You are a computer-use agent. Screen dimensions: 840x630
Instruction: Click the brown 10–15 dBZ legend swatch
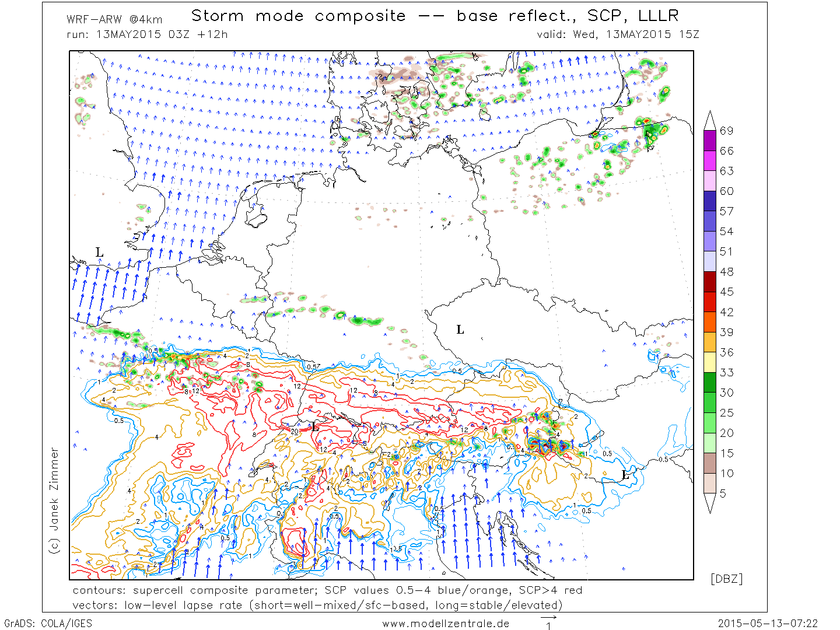pos(710,463)
